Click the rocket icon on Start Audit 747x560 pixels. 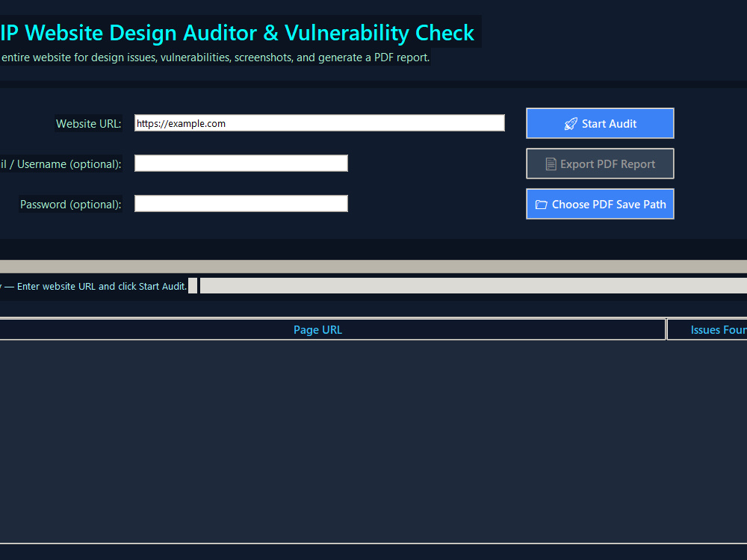[x=571, y=124]
